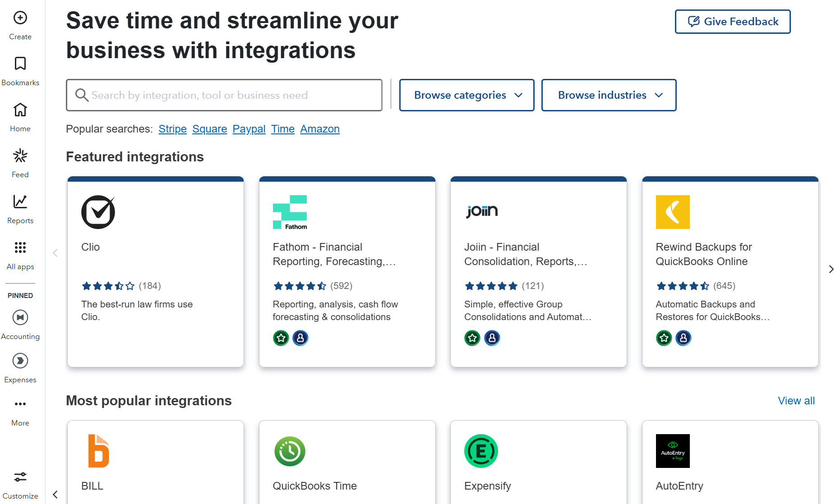Search for Stripe via popular searches
The width and height of the screenshot is (836, 504).
[x=172, y=128]
